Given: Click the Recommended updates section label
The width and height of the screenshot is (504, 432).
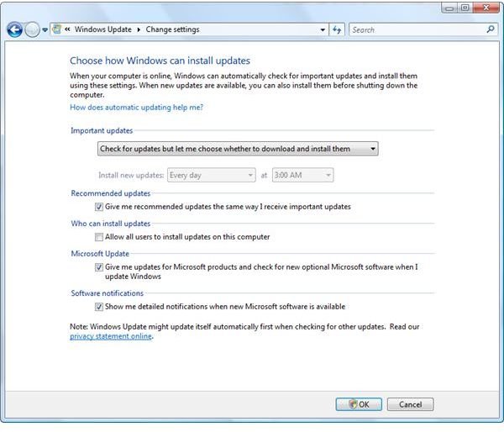Looking at the screenshot, I should pos(111,193).
